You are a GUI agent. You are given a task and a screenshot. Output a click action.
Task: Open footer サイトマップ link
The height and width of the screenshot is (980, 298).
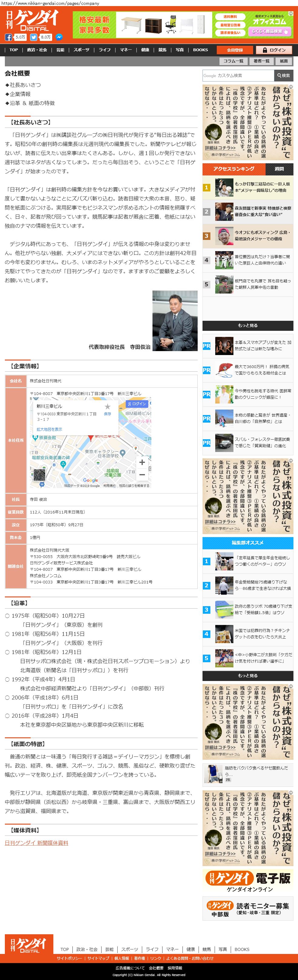coord(98,958)
